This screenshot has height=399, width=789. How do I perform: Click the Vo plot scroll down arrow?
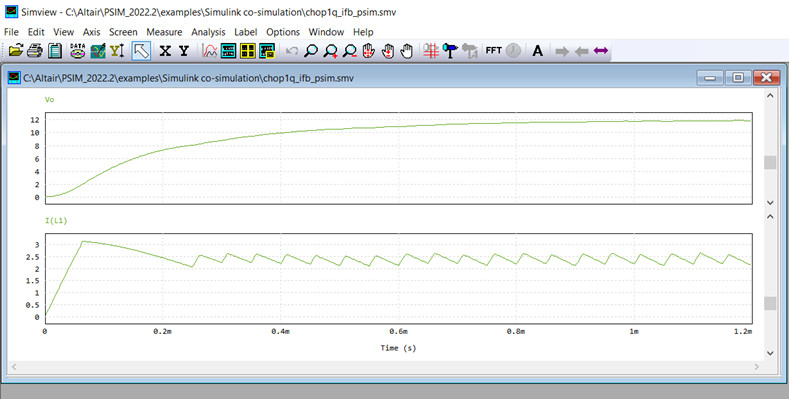[770, 202]
